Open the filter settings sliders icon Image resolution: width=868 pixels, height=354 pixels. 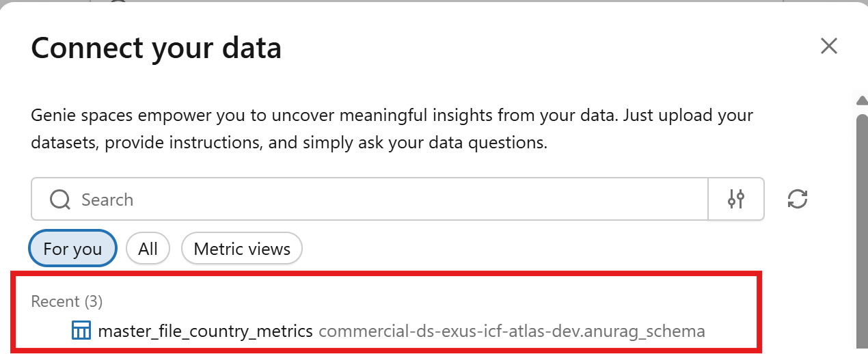pos(736,200)
